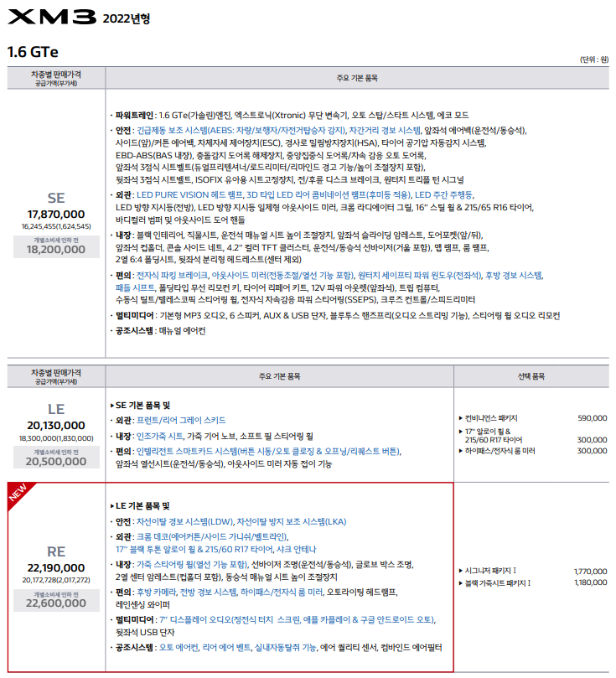This screenshot has width=616, height=678.
Task: Click "인텔리전트 스마트카드 시스템" text in LE
Action: (187, 452)
